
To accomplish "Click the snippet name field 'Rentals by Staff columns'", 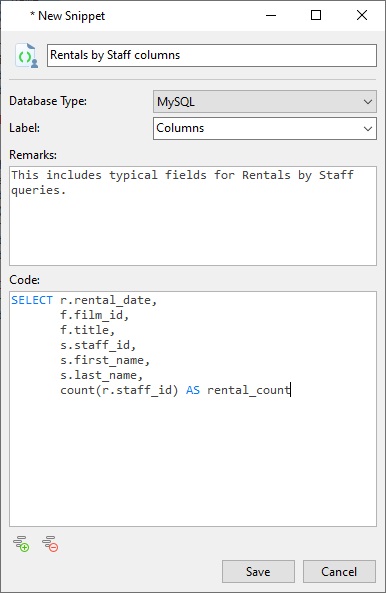I will point(212,56).
